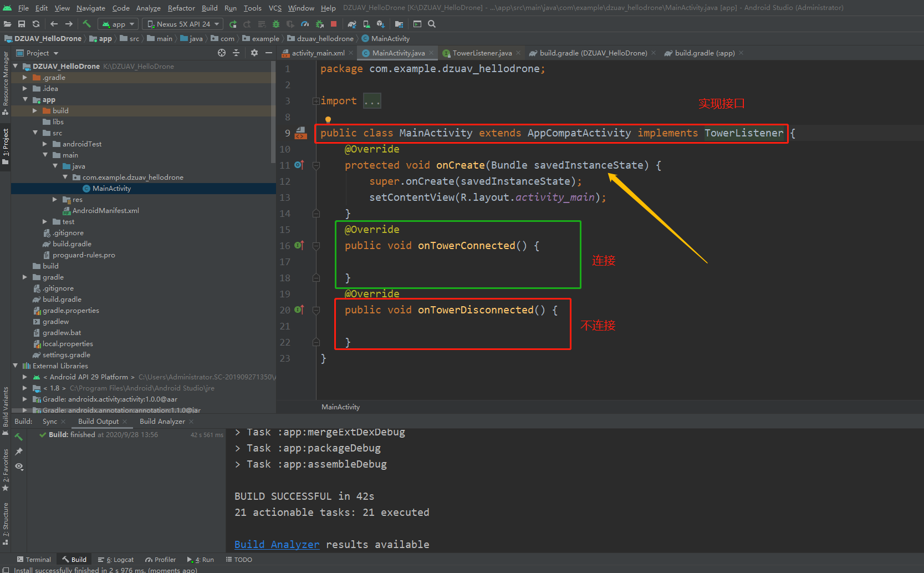This screenshot has height=573, width=924.
Task: Expand the androidTest folder
Action: (45, 144)
